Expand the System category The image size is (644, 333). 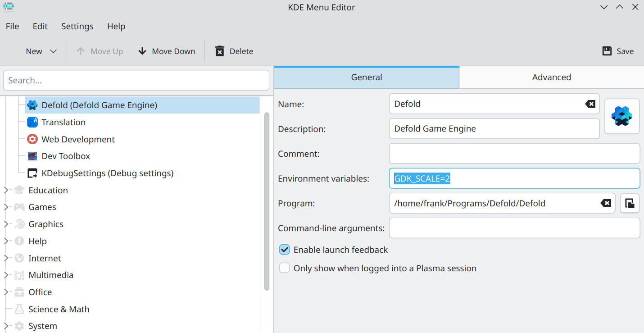[x=6, y=326]
